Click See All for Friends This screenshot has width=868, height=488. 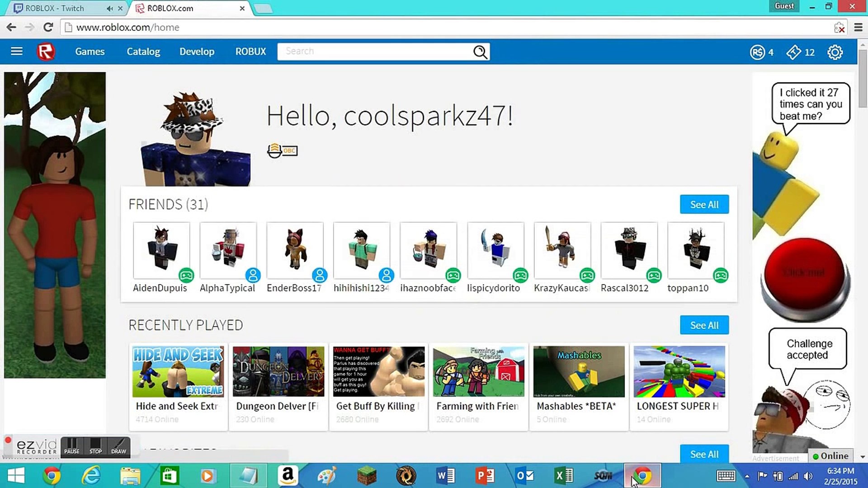coord(704,205)
